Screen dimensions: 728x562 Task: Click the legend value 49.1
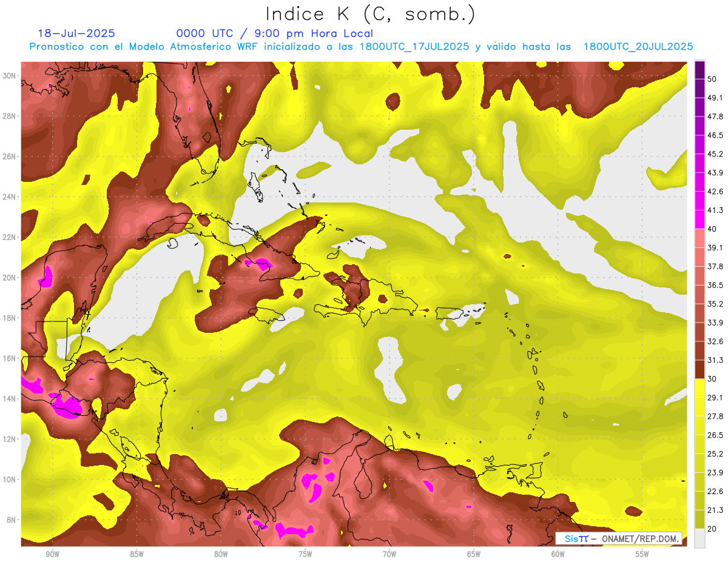point(715,98)
